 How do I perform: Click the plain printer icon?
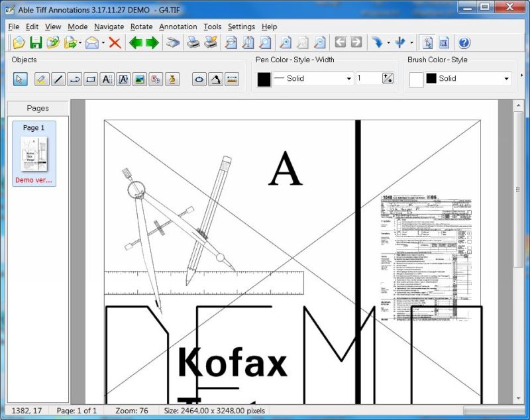(x=193, y=43)
